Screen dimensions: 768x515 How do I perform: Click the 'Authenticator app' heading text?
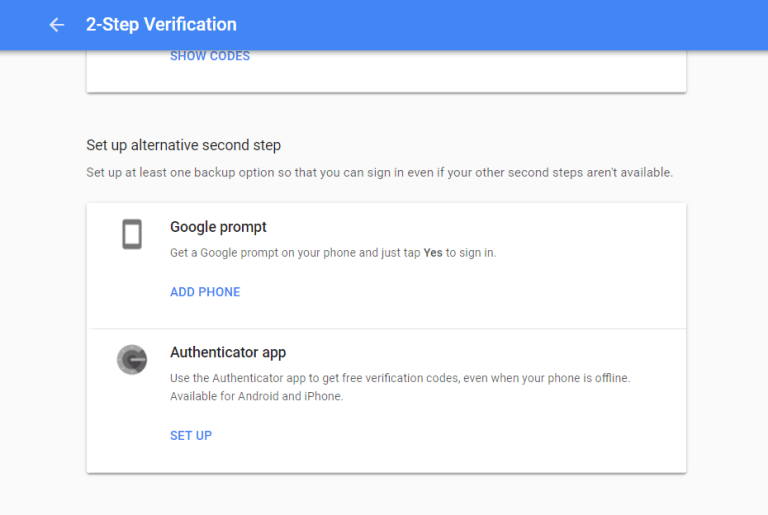(x=228, y=352)
